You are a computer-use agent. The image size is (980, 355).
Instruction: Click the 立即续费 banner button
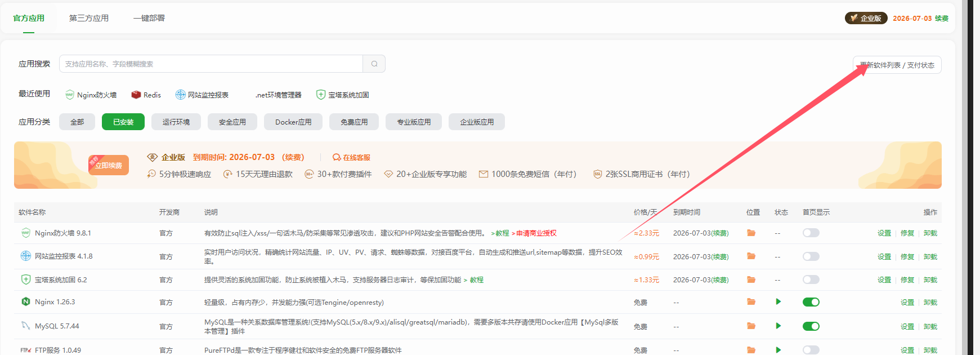(x=109, y=165)
